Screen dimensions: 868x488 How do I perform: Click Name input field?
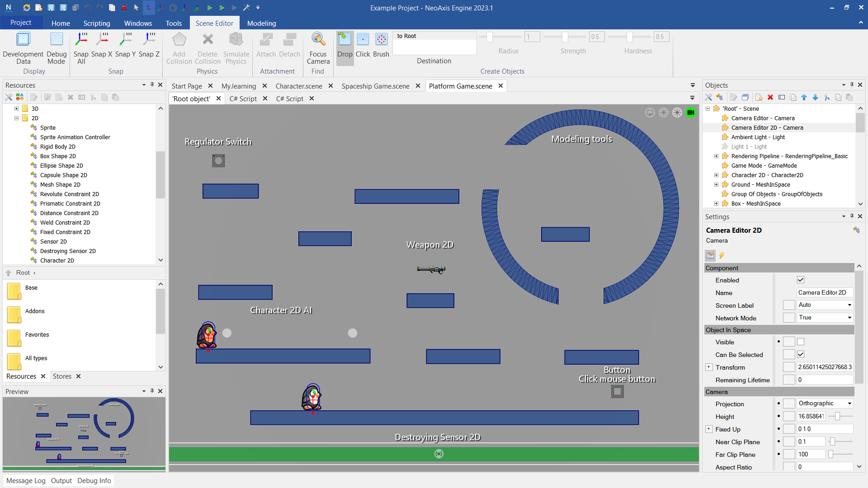tap(825, 292)
